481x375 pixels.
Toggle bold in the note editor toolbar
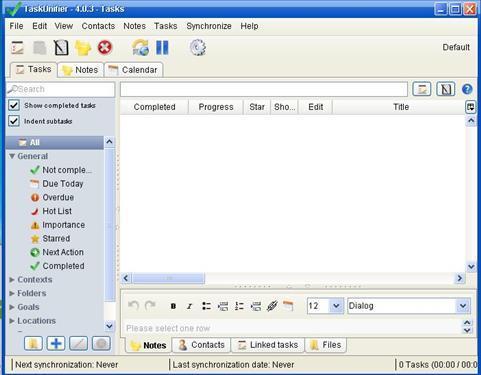(173, 306)
